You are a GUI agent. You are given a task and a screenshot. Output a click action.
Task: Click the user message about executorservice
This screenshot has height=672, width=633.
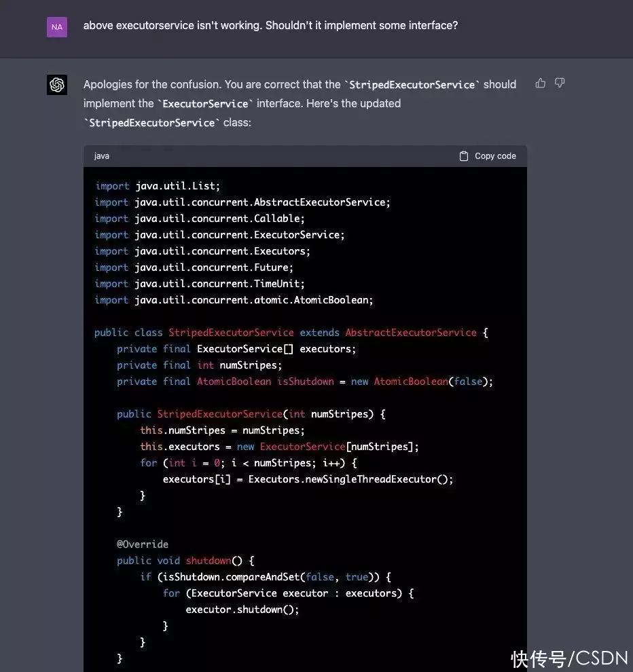pyautogui.click(x=270, y=25)
